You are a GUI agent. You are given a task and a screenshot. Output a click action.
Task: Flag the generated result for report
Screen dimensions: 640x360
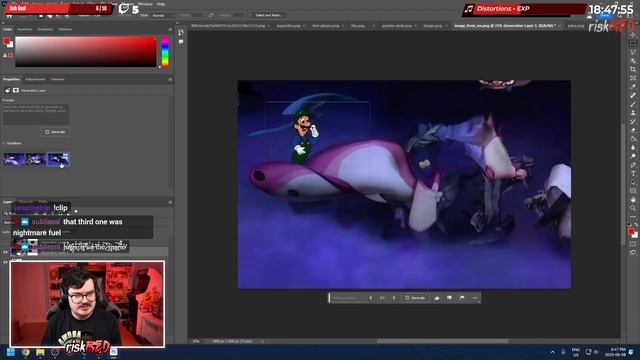point(462,298)
